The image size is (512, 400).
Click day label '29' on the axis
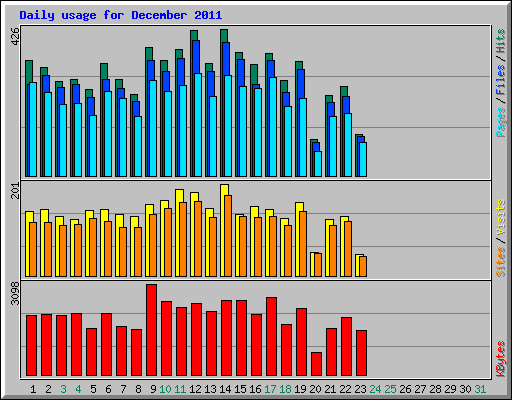click(x=450, y=389)
